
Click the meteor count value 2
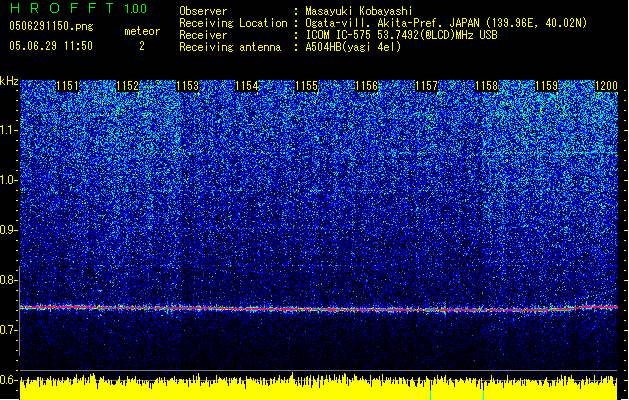142,46
